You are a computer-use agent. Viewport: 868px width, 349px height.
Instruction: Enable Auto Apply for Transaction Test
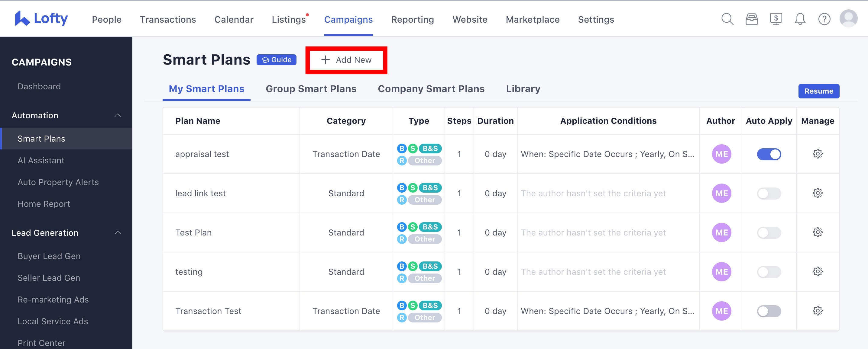(769, 311)
